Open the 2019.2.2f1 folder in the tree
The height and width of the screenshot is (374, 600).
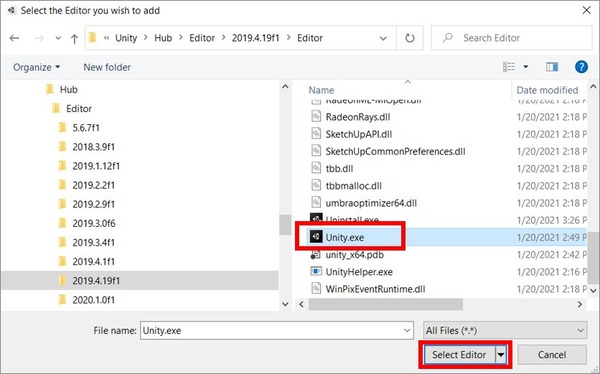coord(94,185)
